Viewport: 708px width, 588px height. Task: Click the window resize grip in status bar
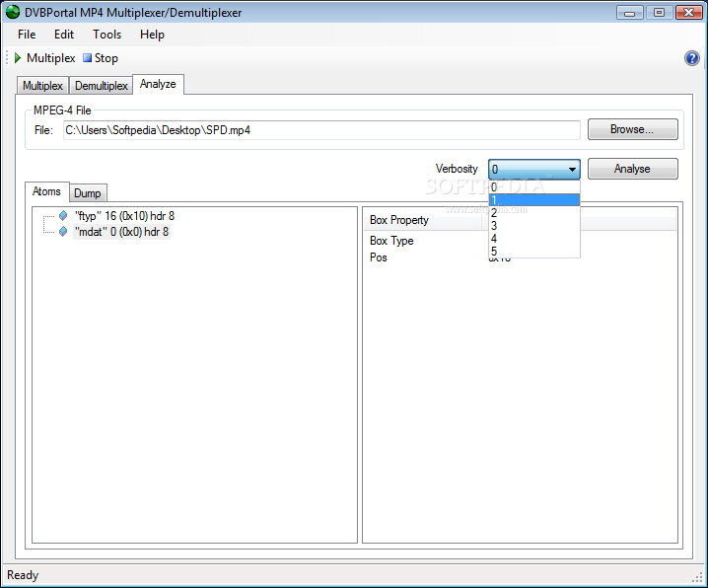click(x=697, y=577)
